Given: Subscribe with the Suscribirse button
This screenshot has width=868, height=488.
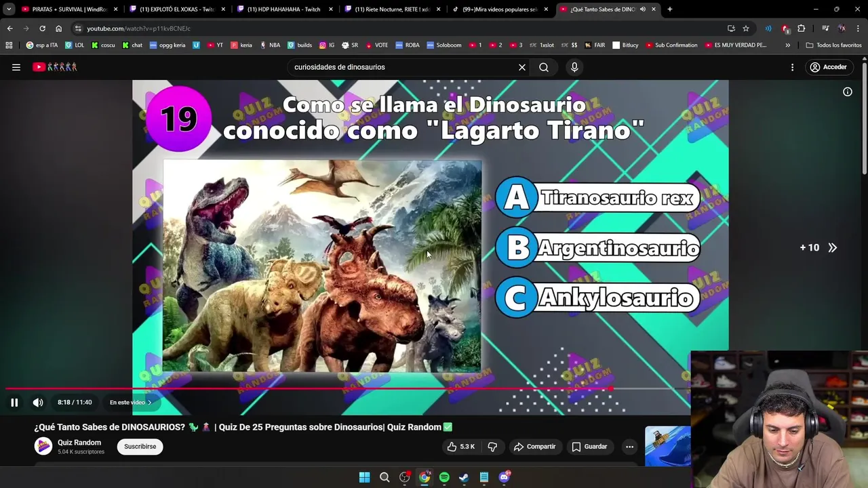Looking at the screenshot, I should 140,447.
